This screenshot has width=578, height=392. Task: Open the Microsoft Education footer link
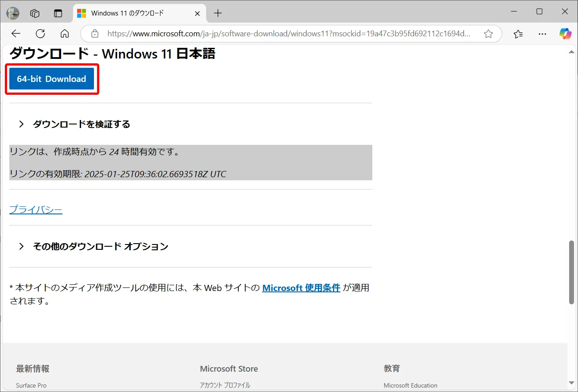(410, 385)
